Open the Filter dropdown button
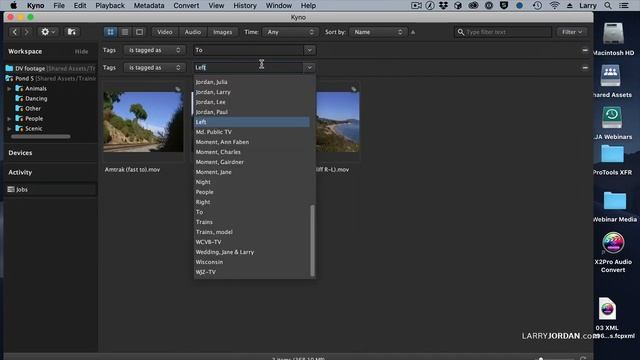This screenshot has width=640, height=360. [x=571, y=32]
